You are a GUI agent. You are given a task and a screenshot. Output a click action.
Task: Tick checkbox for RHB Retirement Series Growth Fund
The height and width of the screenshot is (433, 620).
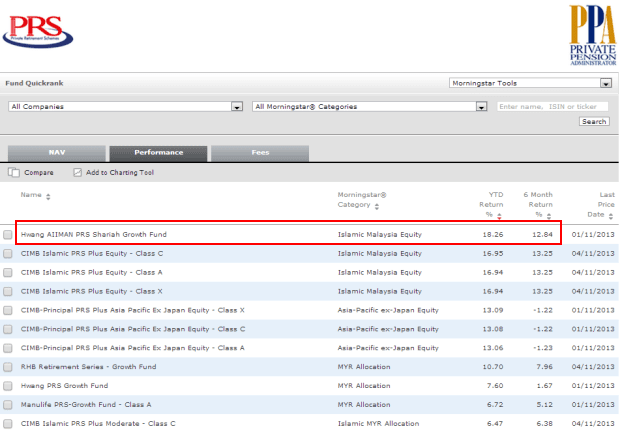click(9, 367)
